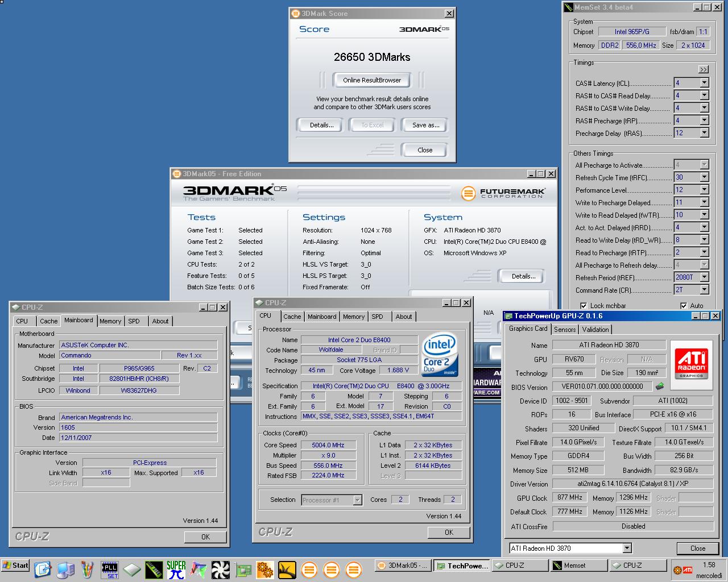This screenshot has height=582, width=728.
Task: Open the Write to Read Delayed (tWTR) dropdown
Action: tap(704, 215)
